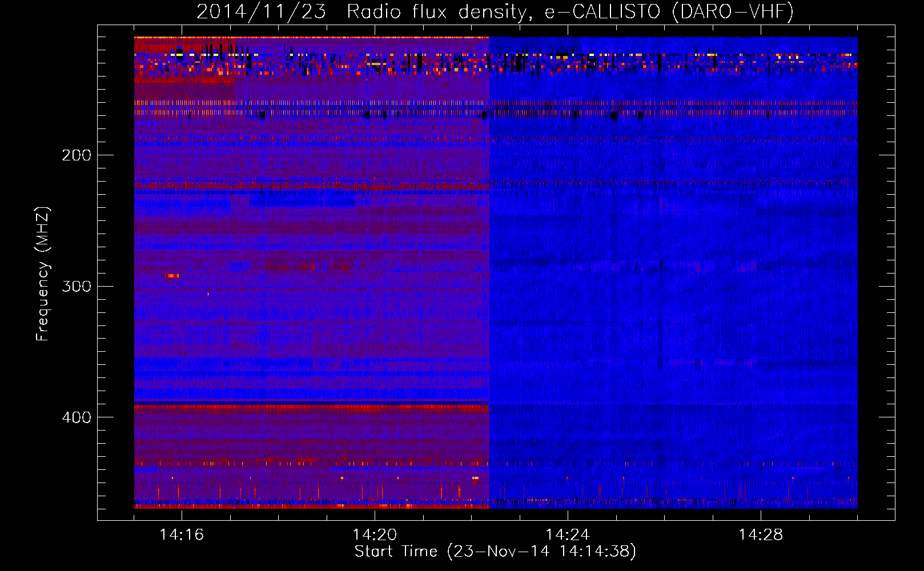The height and width of the screenshot is (571, 924).
Task: Select the '200' frequency axis label
Action: click(77, 155)
